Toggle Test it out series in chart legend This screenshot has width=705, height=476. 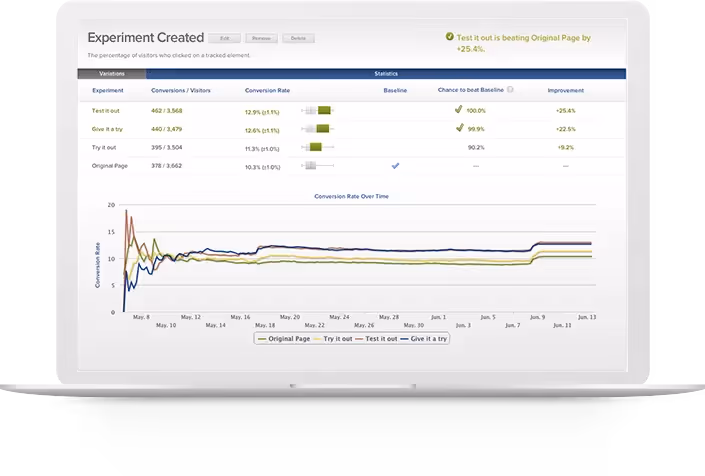pyautogui.click(x=376, y=339)
